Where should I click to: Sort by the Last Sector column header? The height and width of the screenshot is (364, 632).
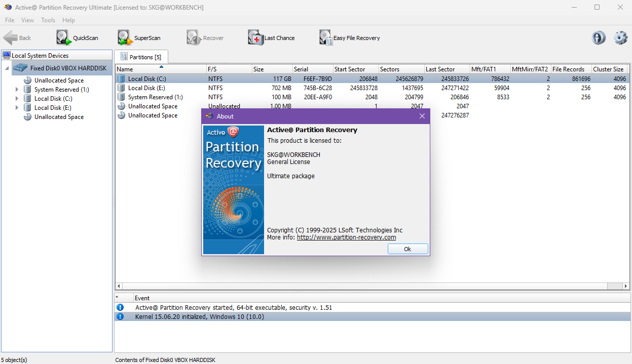coord(447,69)
